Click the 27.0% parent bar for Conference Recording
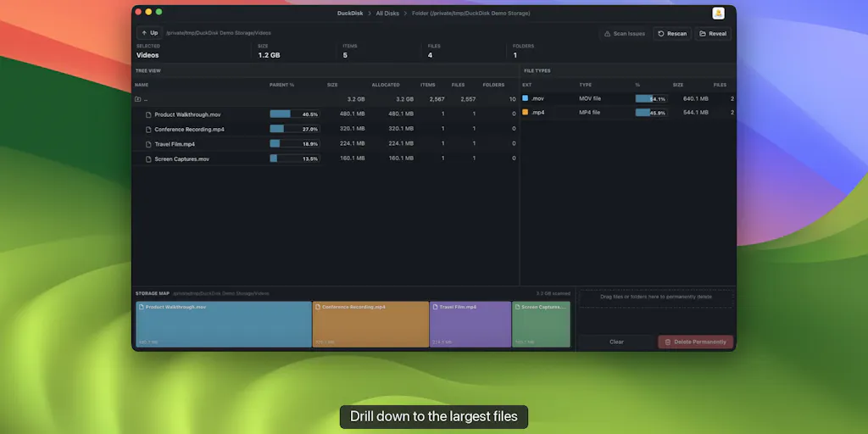The image size is (868, 434). 294,129
